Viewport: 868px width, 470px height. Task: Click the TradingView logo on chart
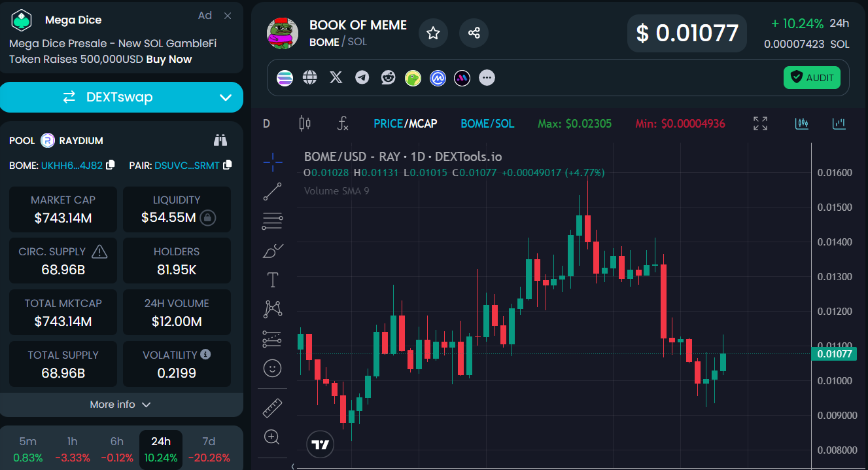tap(321, 445)
